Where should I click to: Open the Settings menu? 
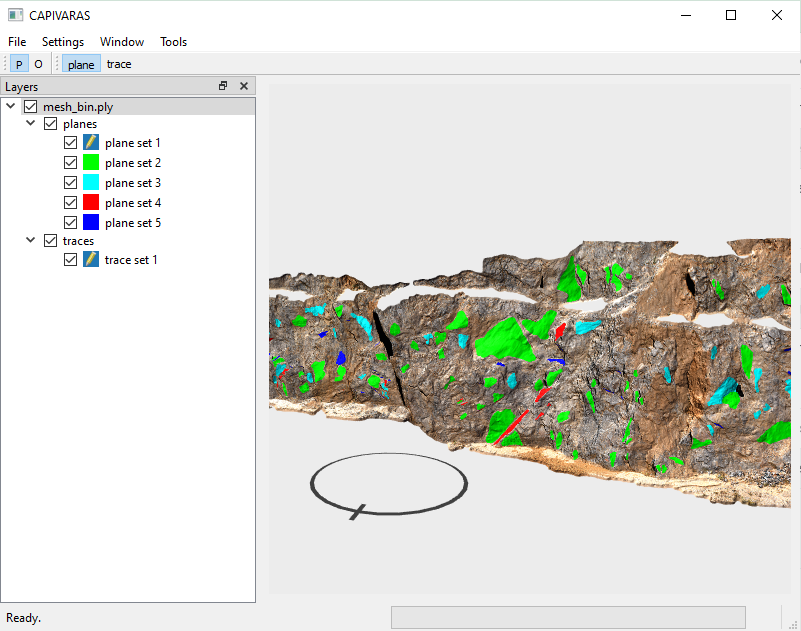pos(63,42)
